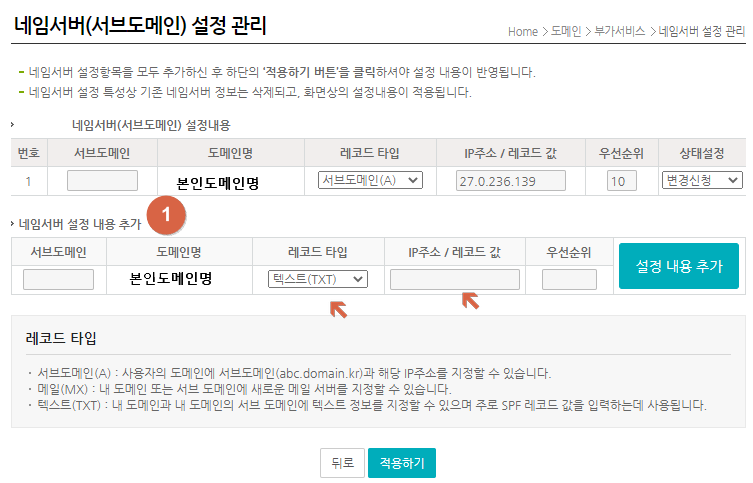Screen dimensions: 753x483
Task: Click 본인도메인명 in the top table
Action: click(218, 183)
